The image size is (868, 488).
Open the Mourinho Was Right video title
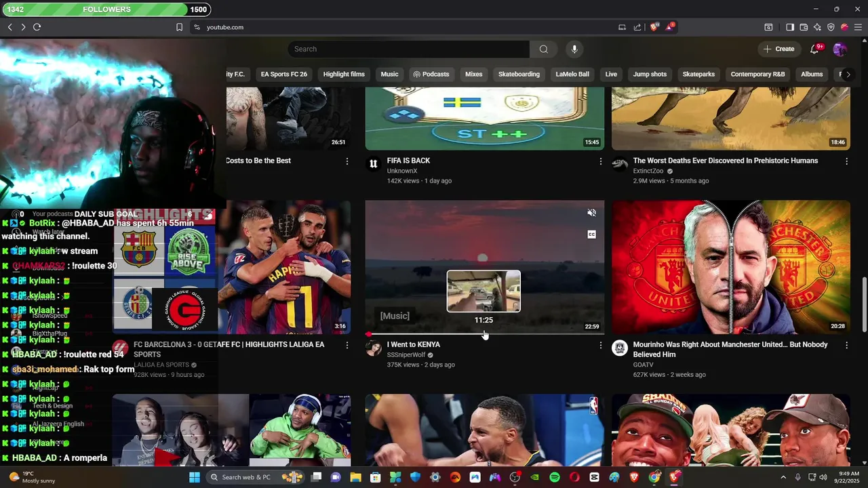[730, 349]
